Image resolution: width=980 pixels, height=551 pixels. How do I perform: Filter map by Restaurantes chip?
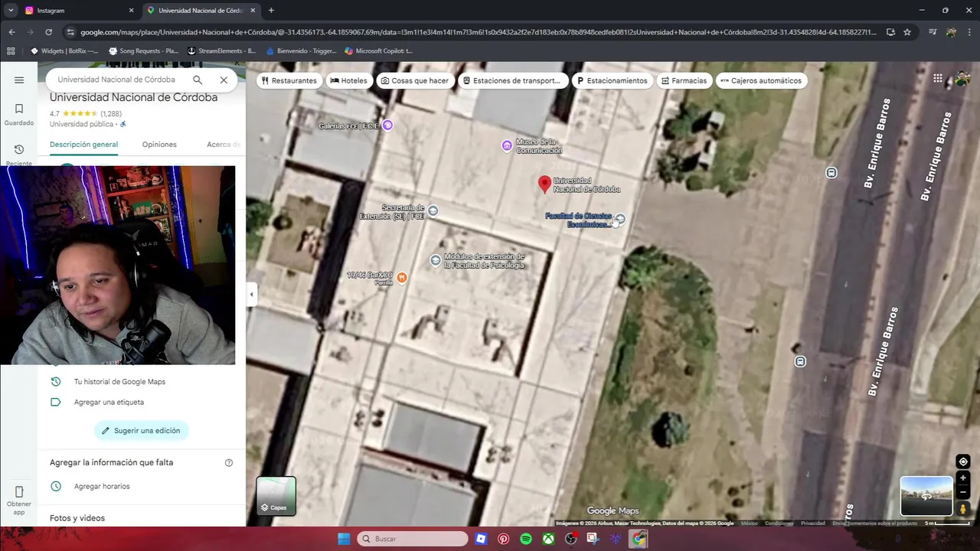coord(289,80)
